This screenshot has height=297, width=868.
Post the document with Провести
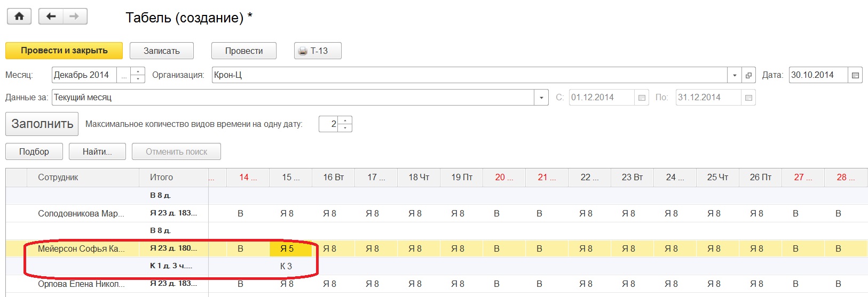click(244, 51)
